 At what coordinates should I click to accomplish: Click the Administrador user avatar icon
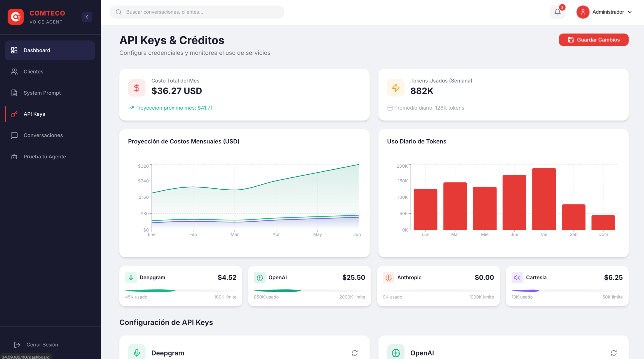(x=583, y=12)
